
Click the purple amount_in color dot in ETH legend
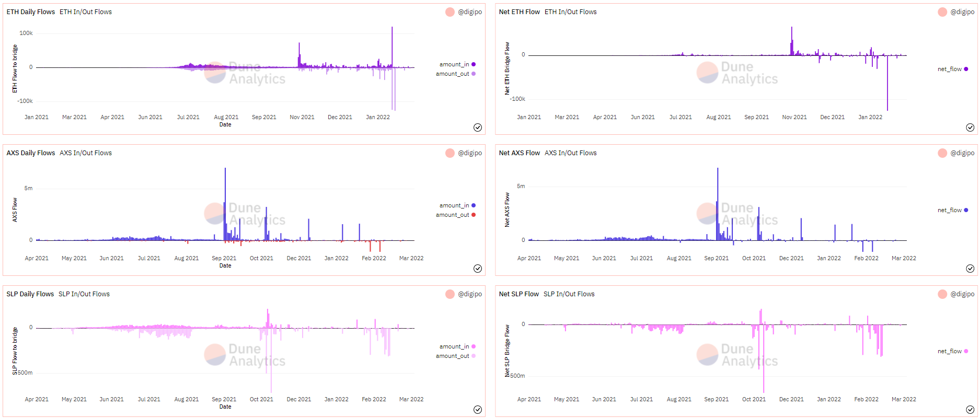(474, 64)
